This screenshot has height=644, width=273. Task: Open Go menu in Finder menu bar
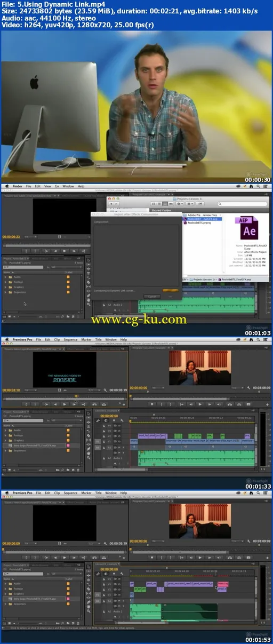[x=57, y=186]
